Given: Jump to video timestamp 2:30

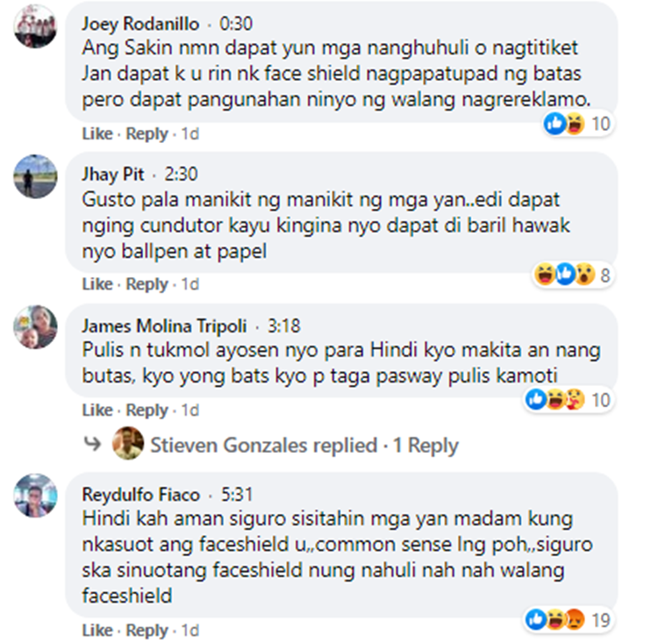Looking at the screenshot, I should [x=181, y=174].
